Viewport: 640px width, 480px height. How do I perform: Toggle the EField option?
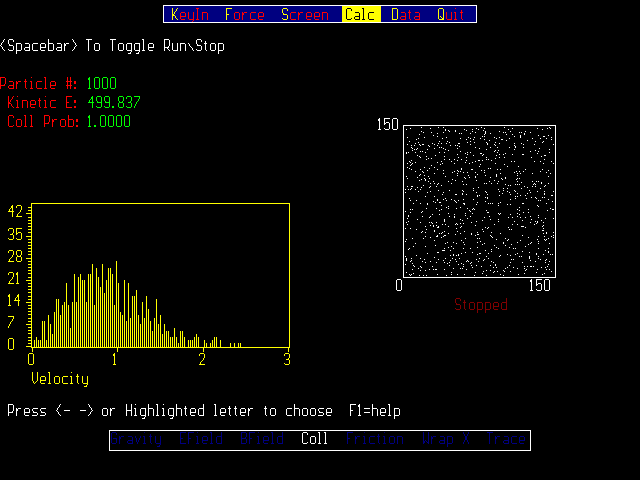199,439
